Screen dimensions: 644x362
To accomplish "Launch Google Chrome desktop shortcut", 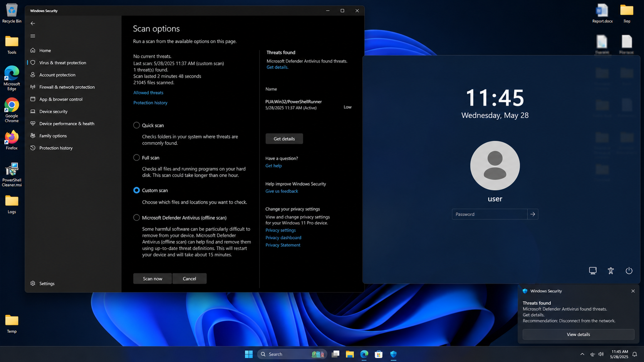I will [x=12, y=110].
